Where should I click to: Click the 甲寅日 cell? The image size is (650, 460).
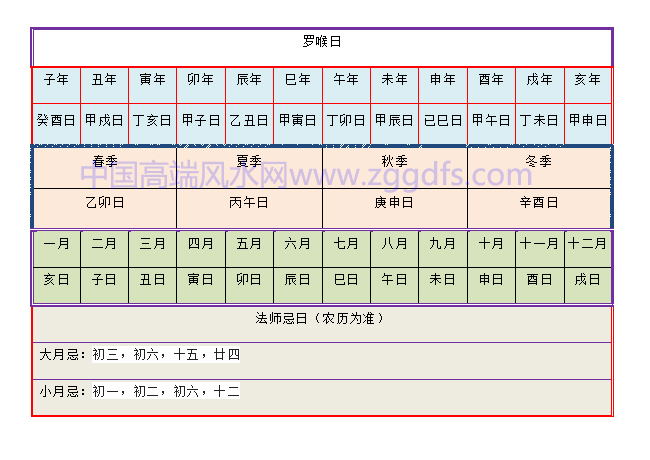tap(298, 124)
